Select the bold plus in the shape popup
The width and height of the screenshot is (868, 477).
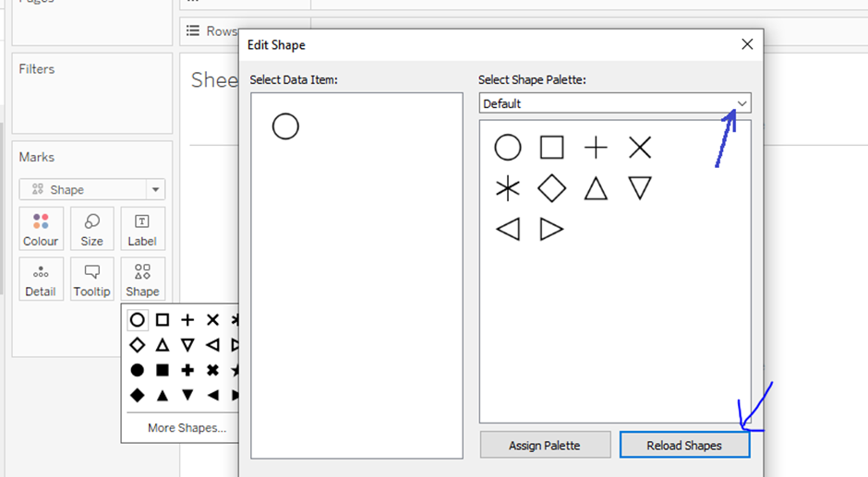[x=187, y=370]
